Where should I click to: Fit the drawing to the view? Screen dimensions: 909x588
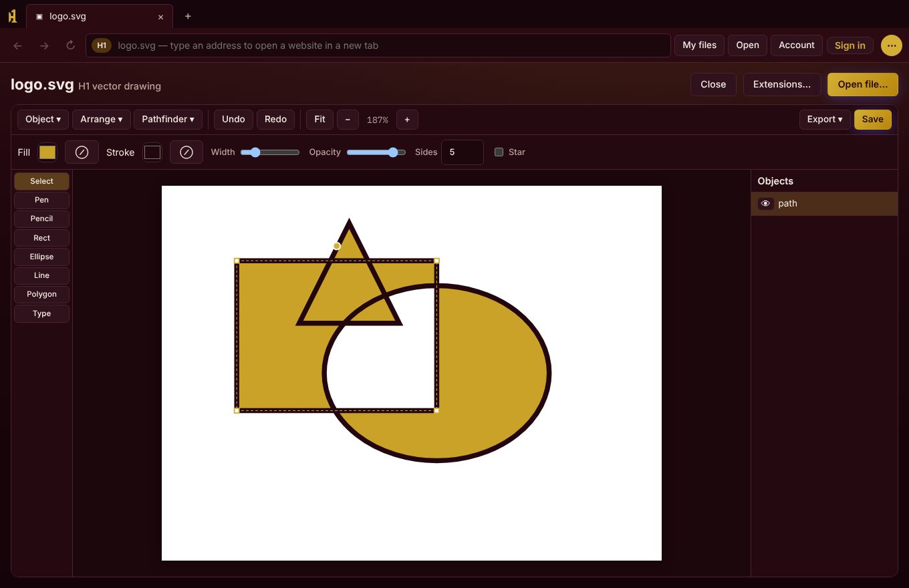(319, 120)
